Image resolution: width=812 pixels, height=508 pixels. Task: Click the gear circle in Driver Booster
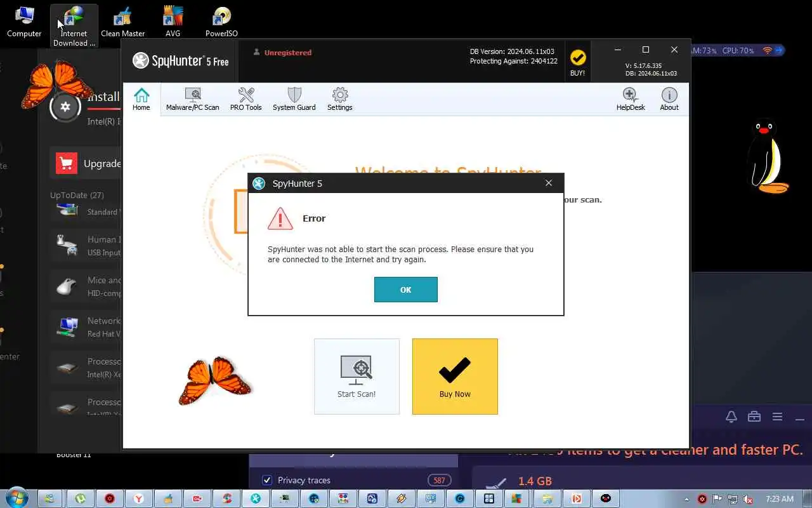[65, 107]
